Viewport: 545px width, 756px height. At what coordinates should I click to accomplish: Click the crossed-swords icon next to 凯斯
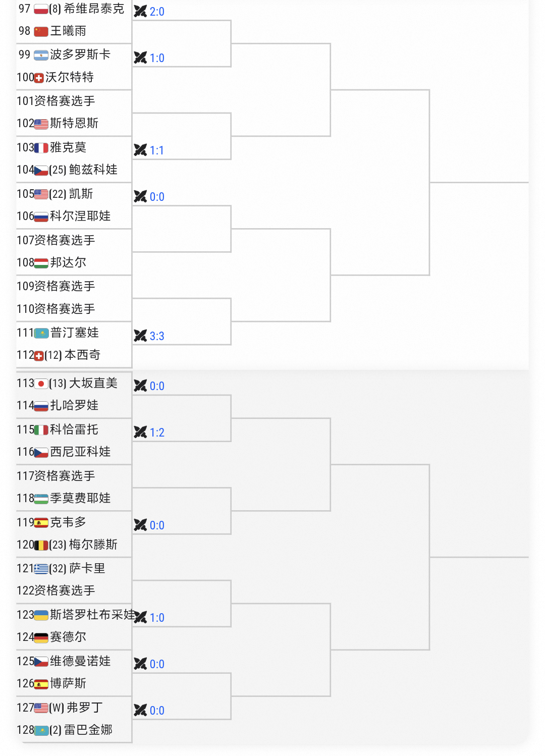(x=140, y=196)
